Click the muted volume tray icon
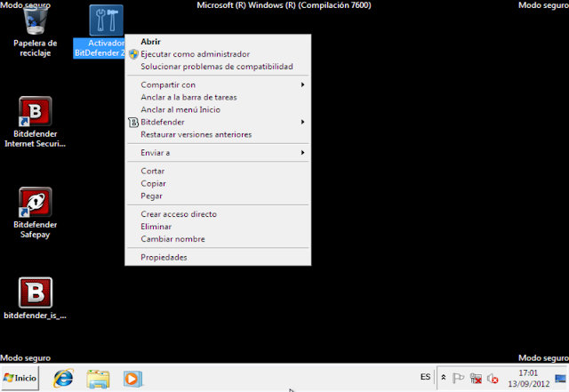 493,379
